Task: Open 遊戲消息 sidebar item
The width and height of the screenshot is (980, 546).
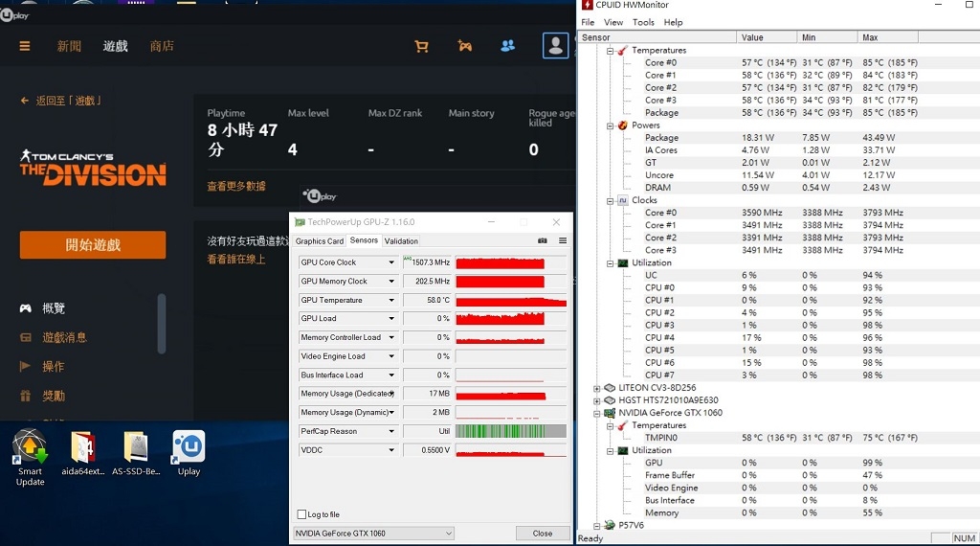Action: (x=64, y=337)
